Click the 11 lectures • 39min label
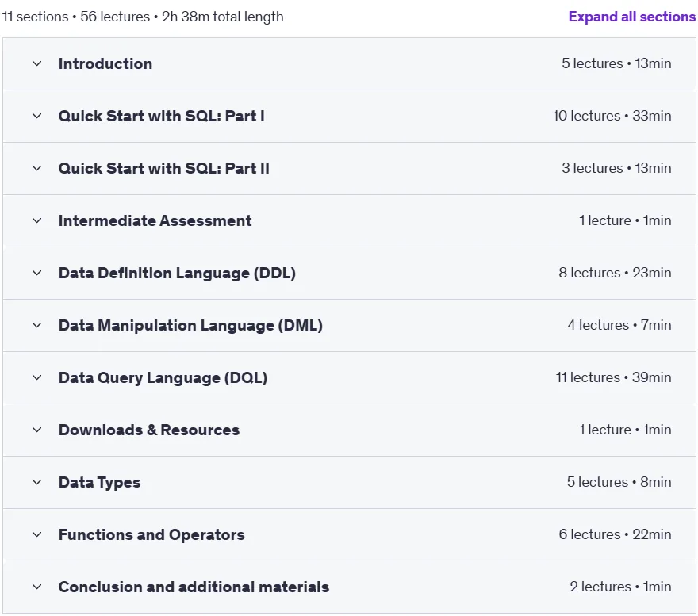This screenshot has height=616, width=698. pos(613,377)
